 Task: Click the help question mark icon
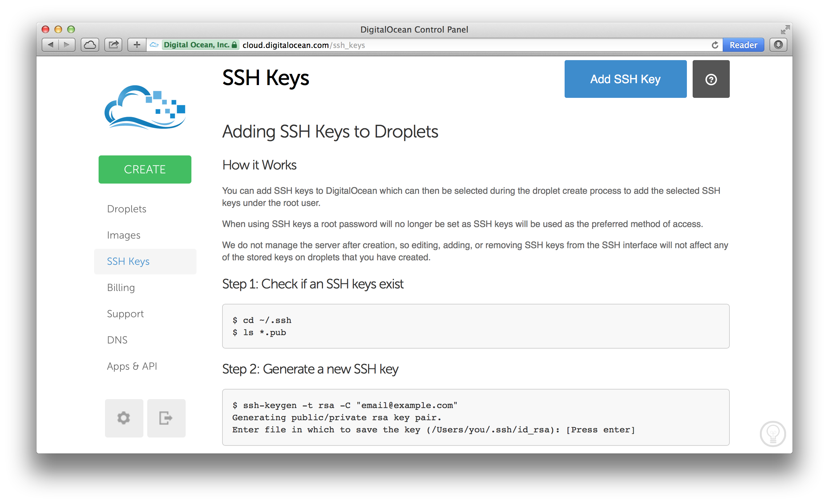pos(711,79)
